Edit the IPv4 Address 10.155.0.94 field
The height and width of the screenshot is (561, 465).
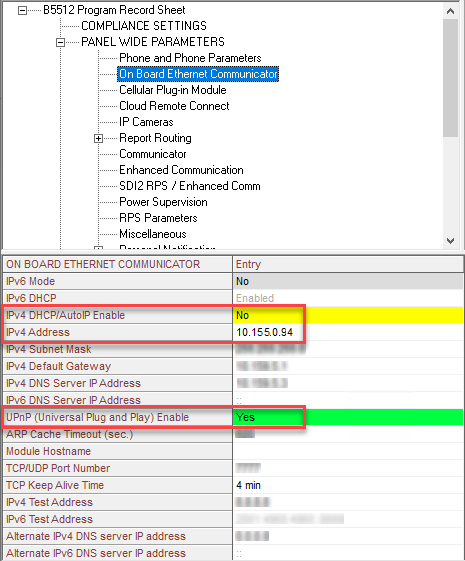coord(348,332)
